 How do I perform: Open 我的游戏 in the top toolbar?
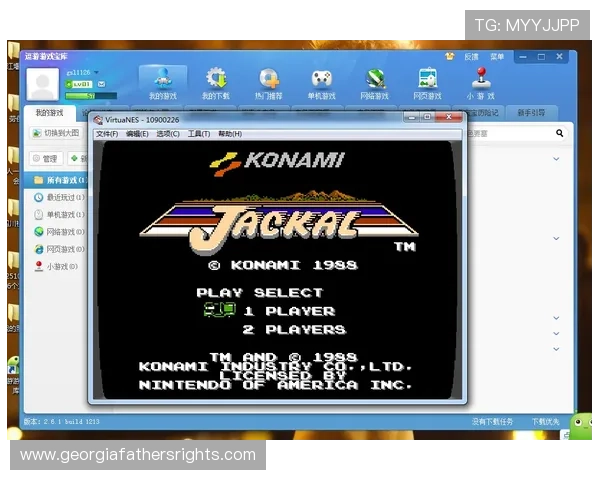point(163,83)
